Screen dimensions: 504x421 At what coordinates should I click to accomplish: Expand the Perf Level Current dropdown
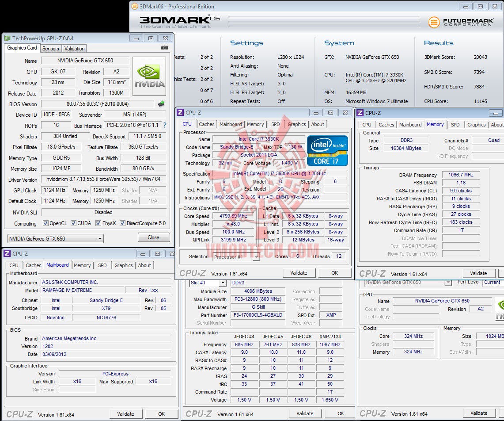492,282
